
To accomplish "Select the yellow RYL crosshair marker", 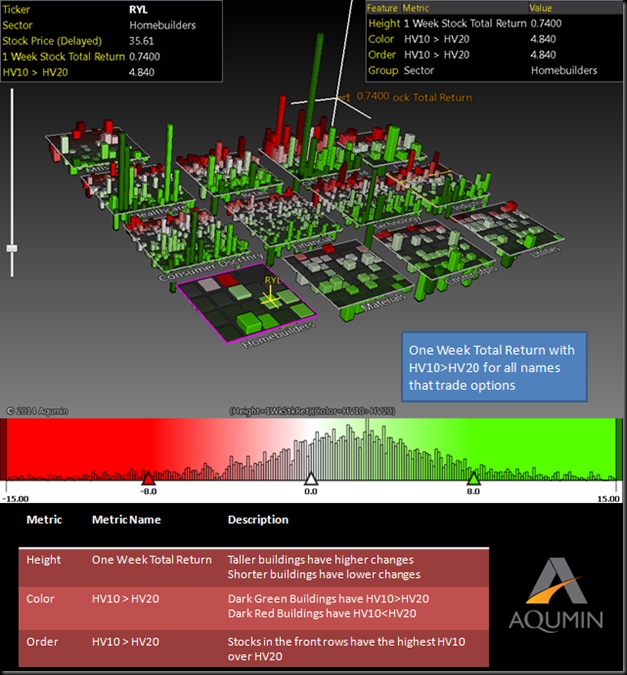I will pos(270,298).
